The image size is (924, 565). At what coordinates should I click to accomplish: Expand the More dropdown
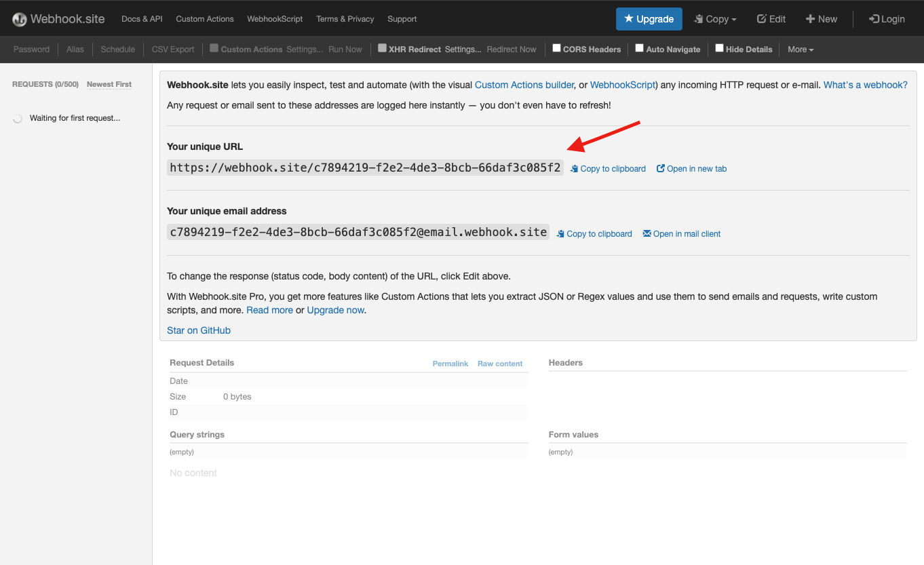801,50
